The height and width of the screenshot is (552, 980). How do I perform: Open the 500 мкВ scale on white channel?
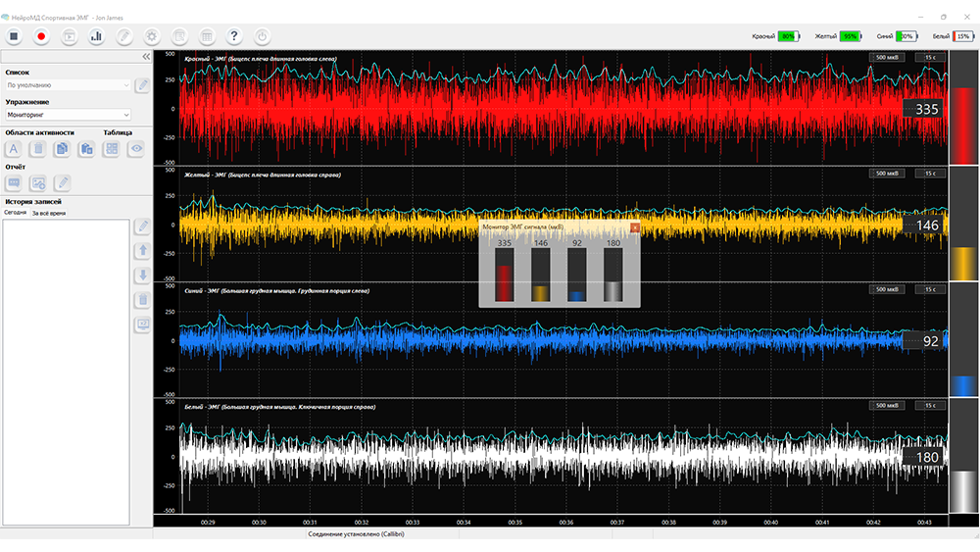pyautogui.click(x=887, y=405)
